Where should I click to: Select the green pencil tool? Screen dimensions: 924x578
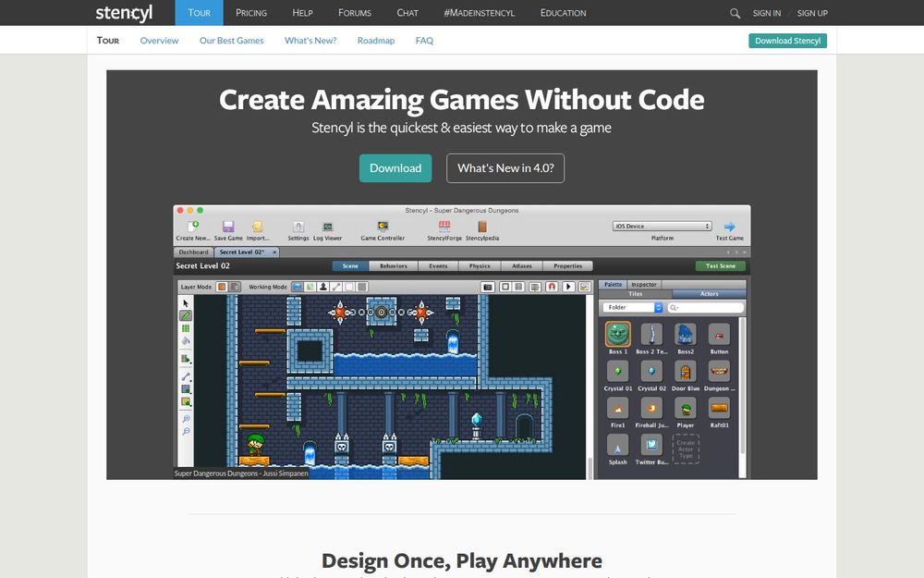coord(186,315)
